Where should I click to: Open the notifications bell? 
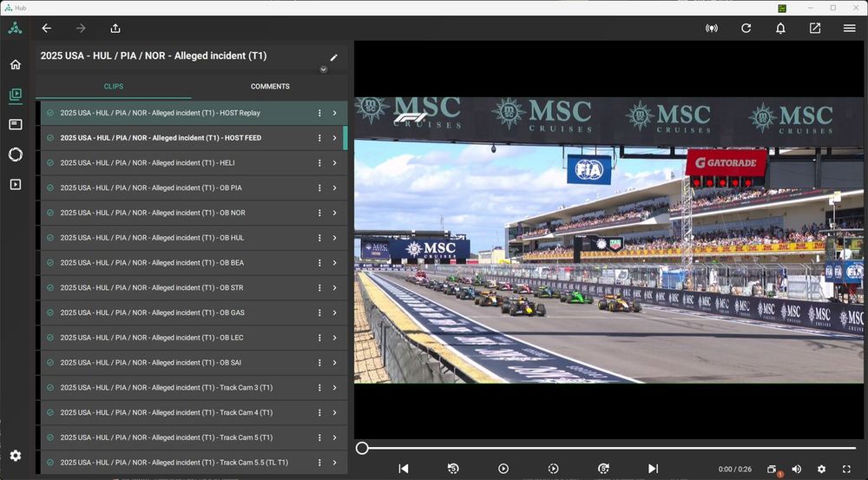click(780, 29)
